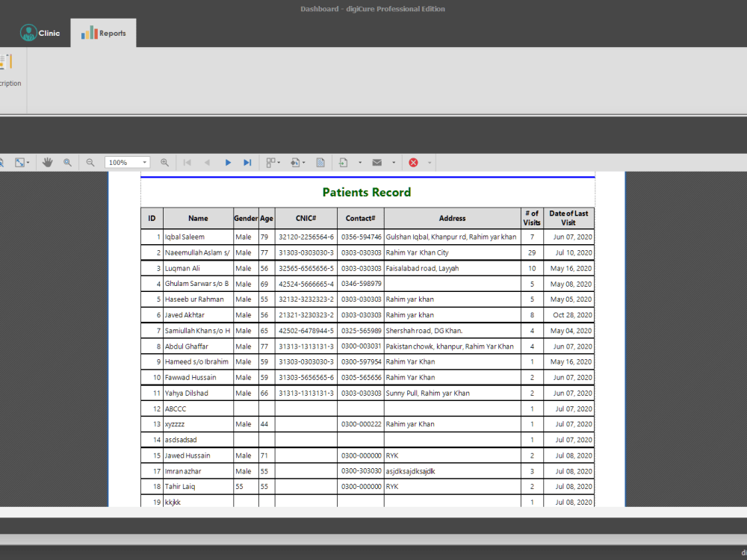This screenshot has height=560, width=747.
Task: Click the zoom in magnifier icon
Action: coord(164,162)
